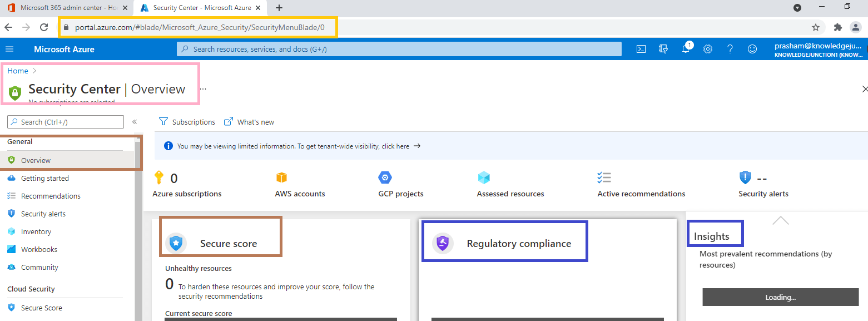Viewport: 868px width, 321px height.
Task: Click the Security alerts shield icon
Action: tap(745, 177)
